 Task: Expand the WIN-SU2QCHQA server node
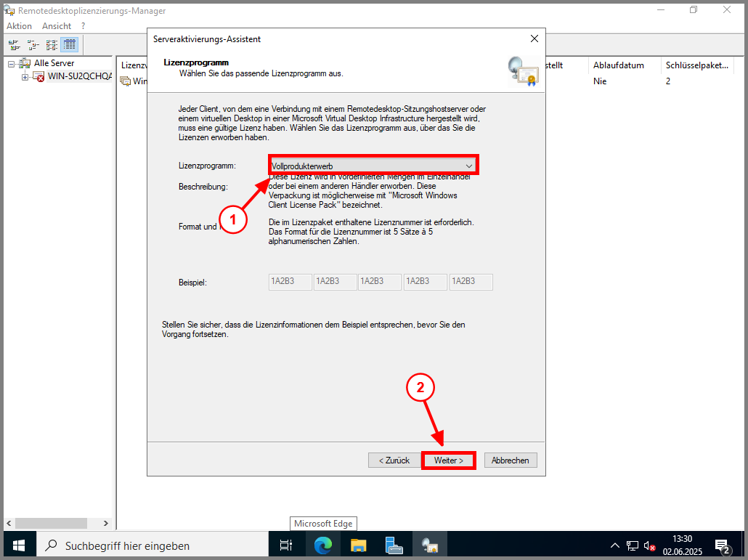(25, 77)
